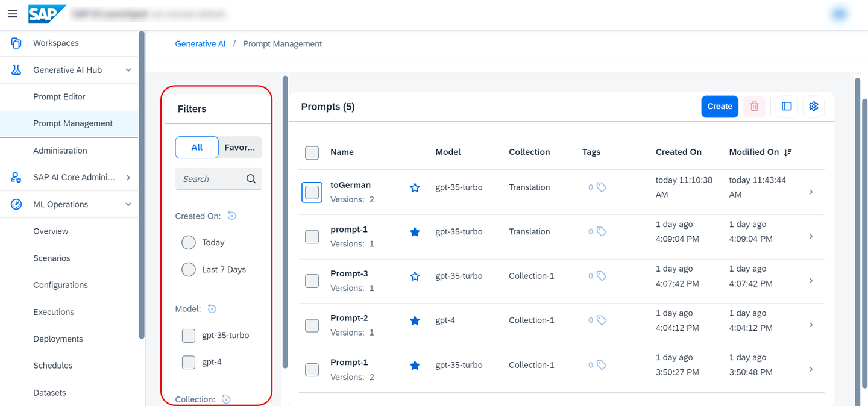The height and width of the screenshot is (406, 868).
Task: Open toGerman details via row arrow
Action: [x=811, y=192]
